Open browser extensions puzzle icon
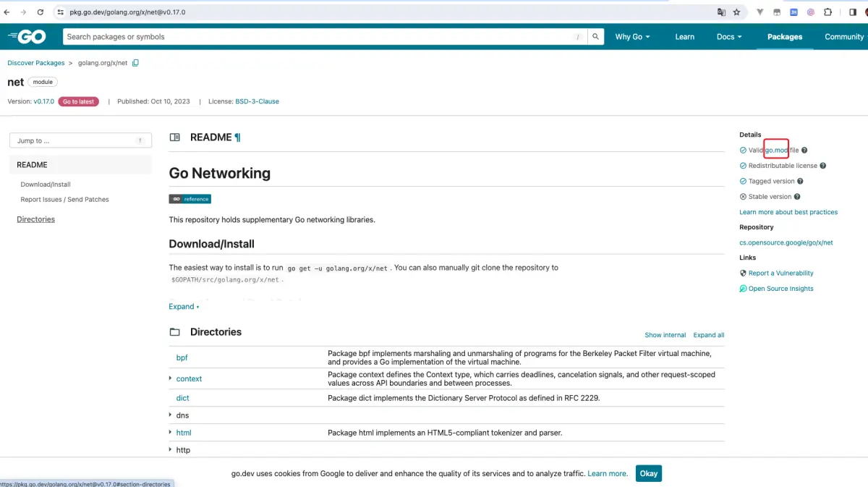Viewport: 868px width, 487px height. [828, 12]
